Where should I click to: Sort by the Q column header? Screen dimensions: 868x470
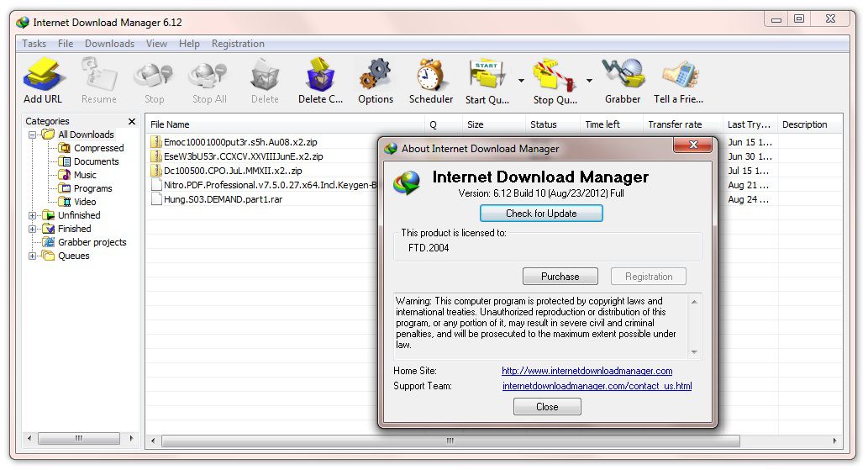pyautogui.click(x=444, y=124)
